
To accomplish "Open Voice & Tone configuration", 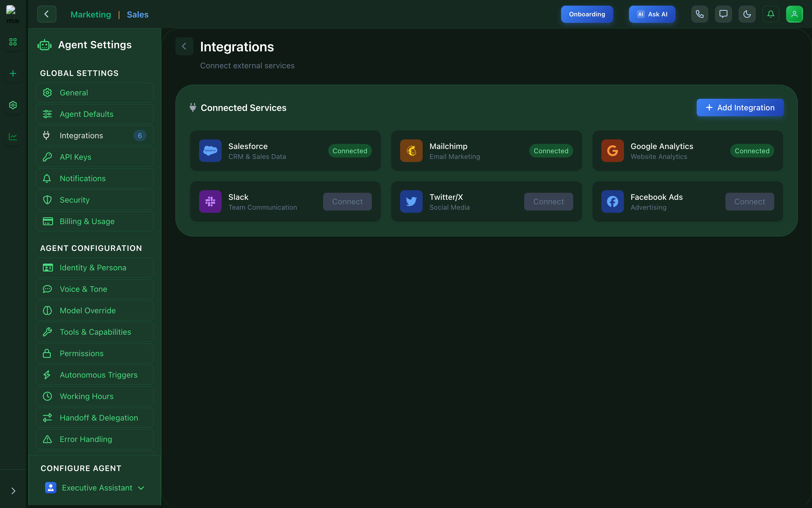I will (95, 289).
